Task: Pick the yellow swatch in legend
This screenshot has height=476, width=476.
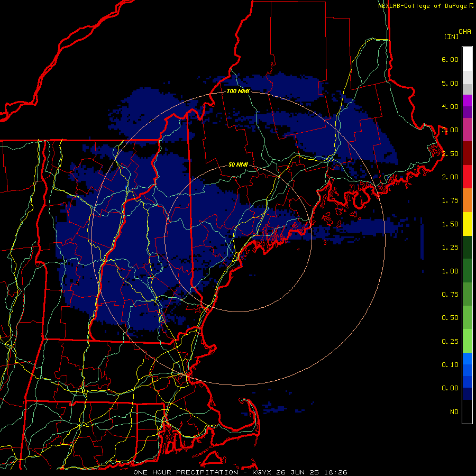Action: click(467, 224)
